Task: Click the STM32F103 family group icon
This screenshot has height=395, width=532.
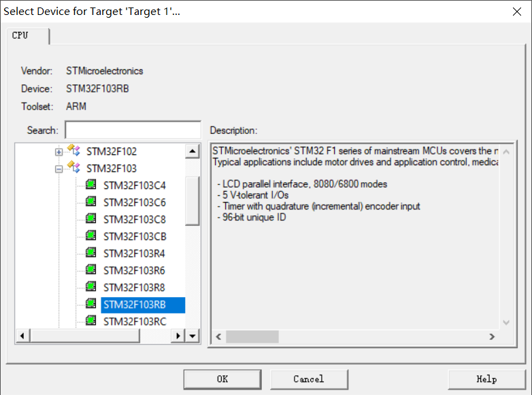Action: point(73,167)
